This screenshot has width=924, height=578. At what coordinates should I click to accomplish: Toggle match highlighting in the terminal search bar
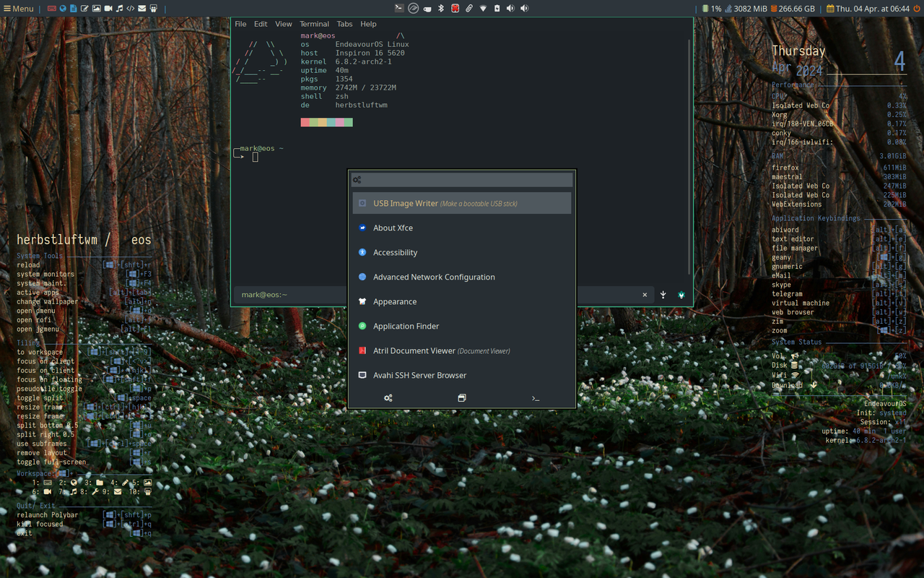(x=681, y=295)
